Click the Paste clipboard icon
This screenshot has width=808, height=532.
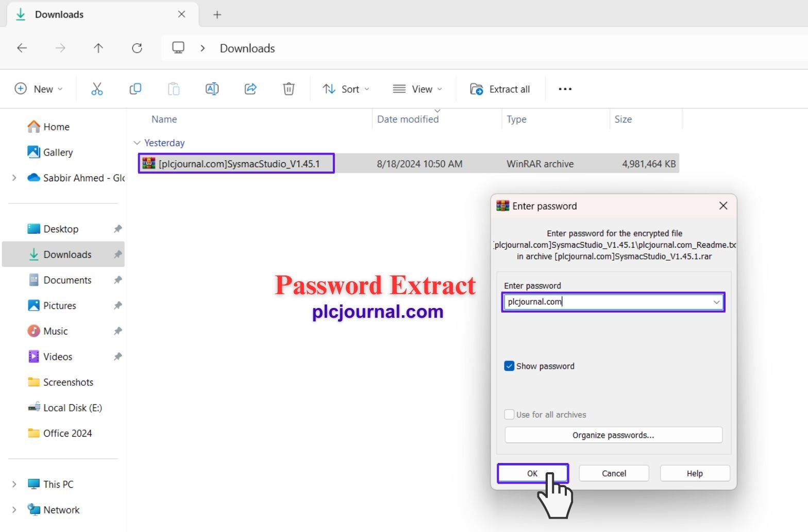[x=174, y=89]
